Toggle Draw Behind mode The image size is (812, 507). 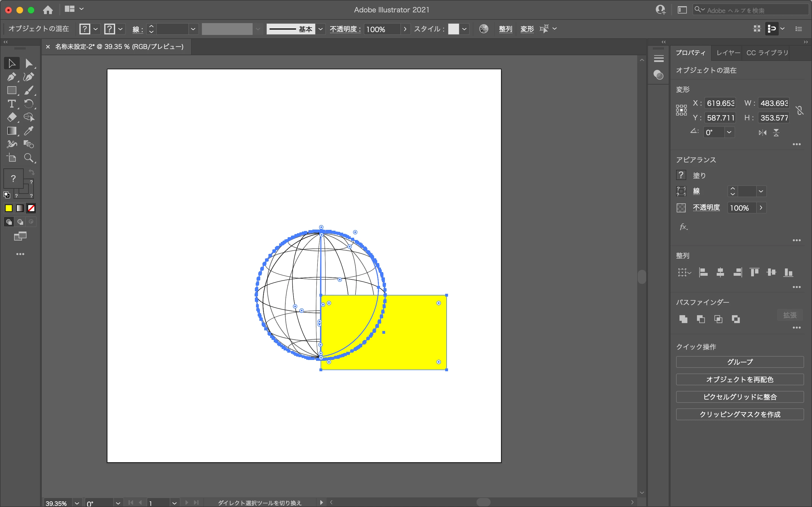click(x=20, y=222)
